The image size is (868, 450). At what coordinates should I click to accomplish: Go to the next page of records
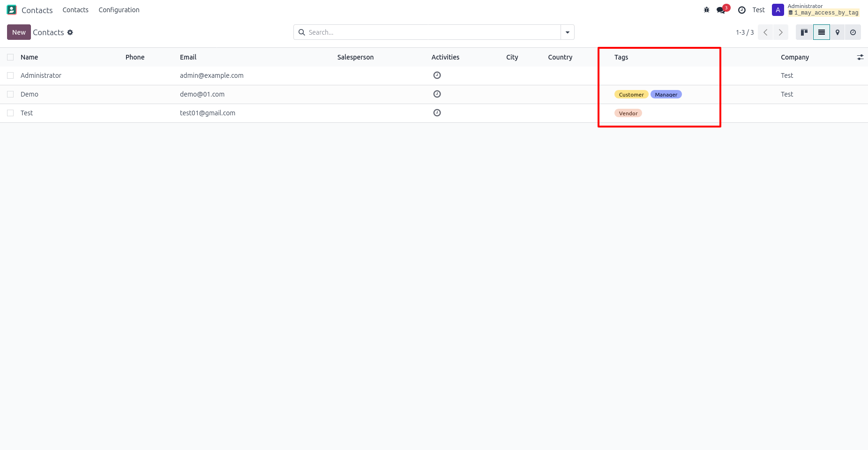(x=780, y=32)
